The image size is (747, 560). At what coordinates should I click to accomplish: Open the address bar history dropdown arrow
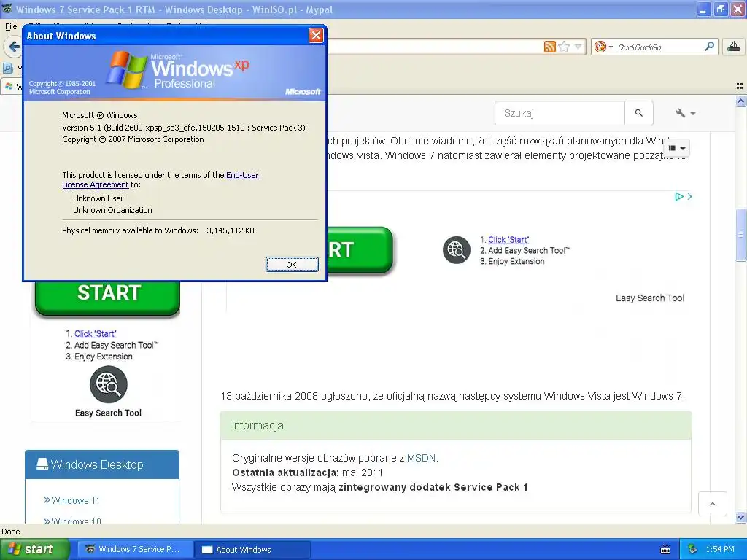click(578, 47)
